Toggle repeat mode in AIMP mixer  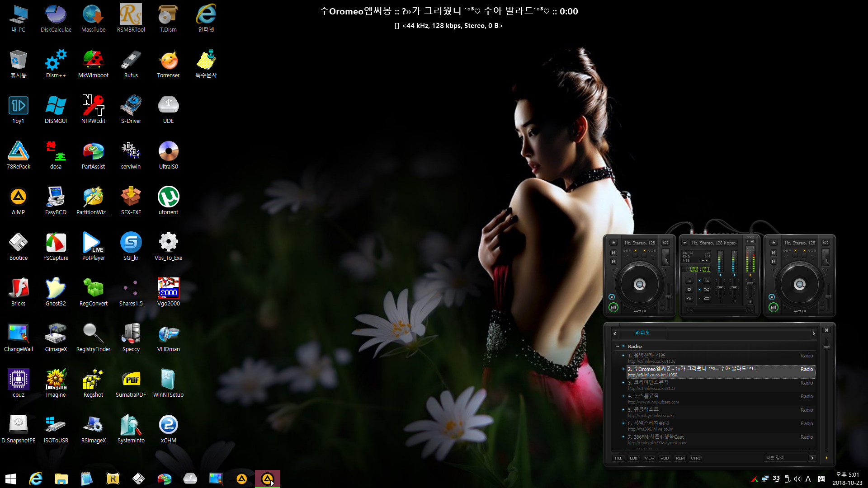click(x=707, y=298)
